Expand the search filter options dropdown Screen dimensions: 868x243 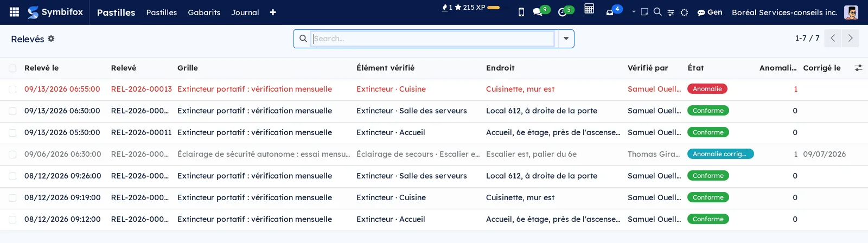point(566,39)
